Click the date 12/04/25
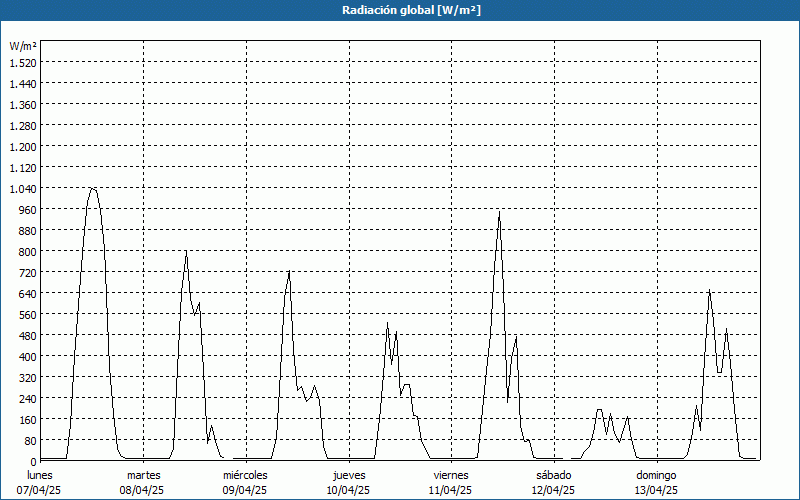 pos(553,490)
